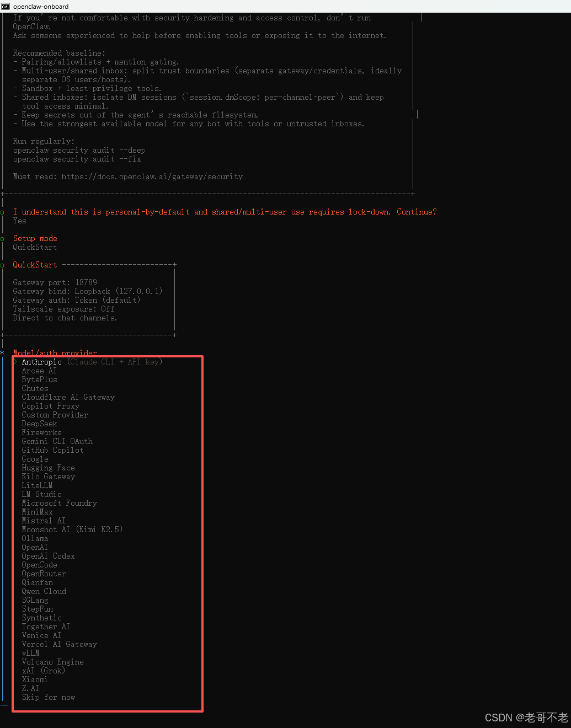The width and height of the screenshot is (571, 728).
Task: Click the Yes answer under Continue prompt
Action: click(x=19, y=221)
